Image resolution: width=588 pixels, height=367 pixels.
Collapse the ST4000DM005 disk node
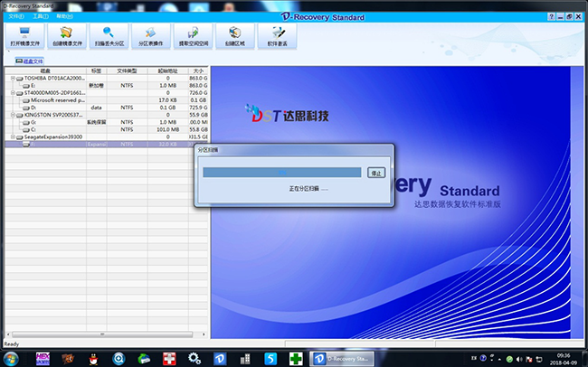(13, 93)
